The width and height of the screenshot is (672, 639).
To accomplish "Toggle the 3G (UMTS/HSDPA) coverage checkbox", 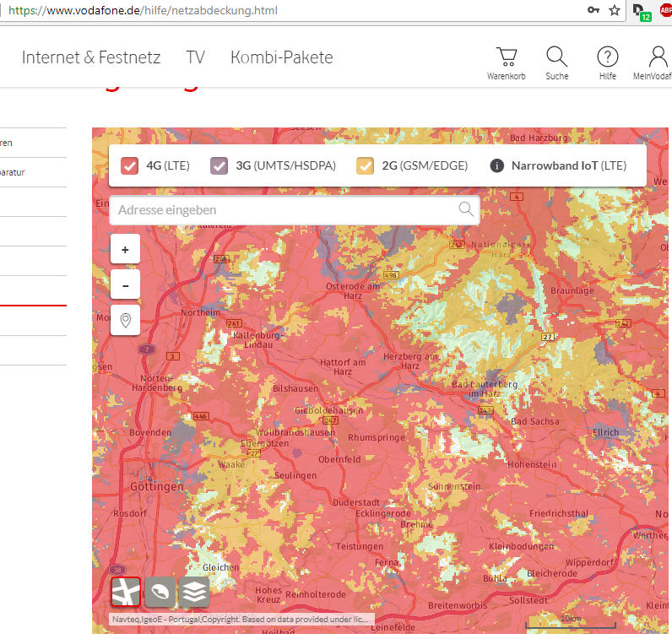I will [219, 165].
